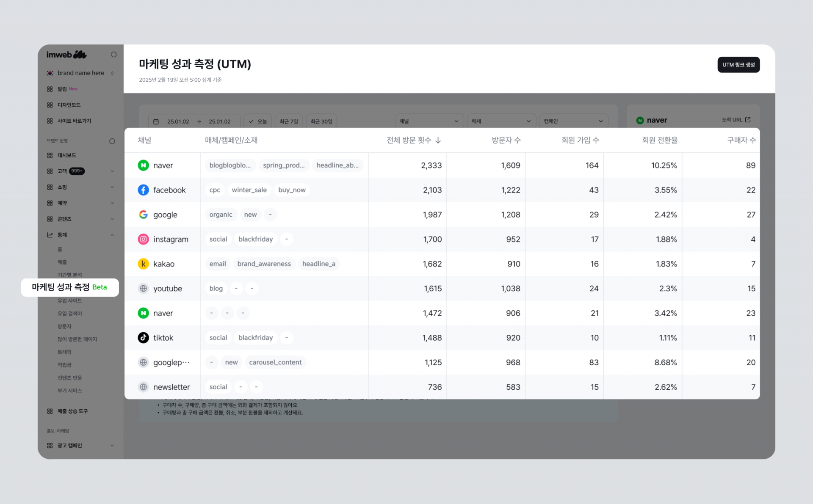Screen dimensions: 813x504
Task: Click the green naver icon in side panel
Action: coord(640,120)
